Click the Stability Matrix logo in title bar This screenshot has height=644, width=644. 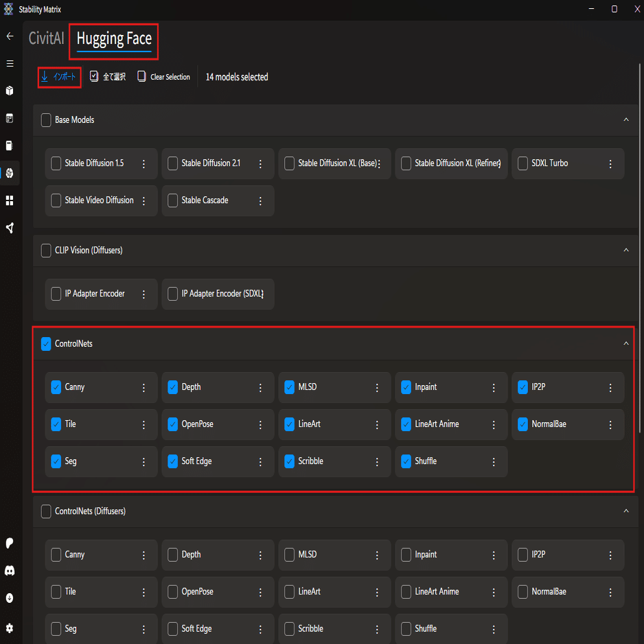point(8,9)
